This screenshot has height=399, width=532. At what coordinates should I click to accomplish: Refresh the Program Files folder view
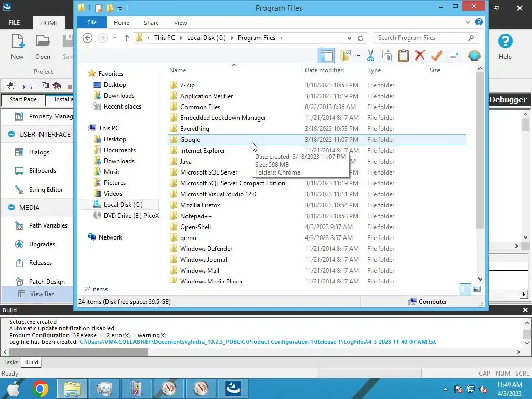pos(361,38)
